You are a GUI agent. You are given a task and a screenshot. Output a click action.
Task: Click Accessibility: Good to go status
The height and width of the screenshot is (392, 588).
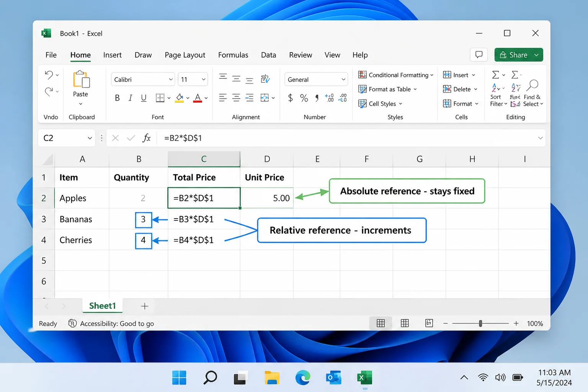tap(111, 324)
